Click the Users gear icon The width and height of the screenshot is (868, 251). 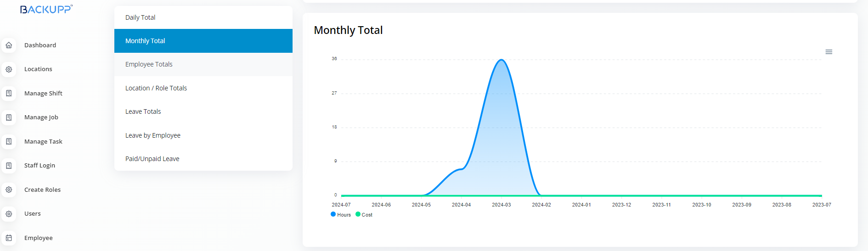(x=9, y=214)
